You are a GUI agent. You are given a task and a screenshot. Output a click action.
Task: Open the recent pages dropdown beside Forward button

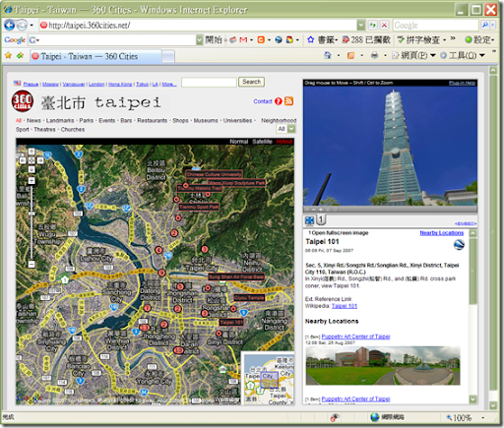[31, 26]
